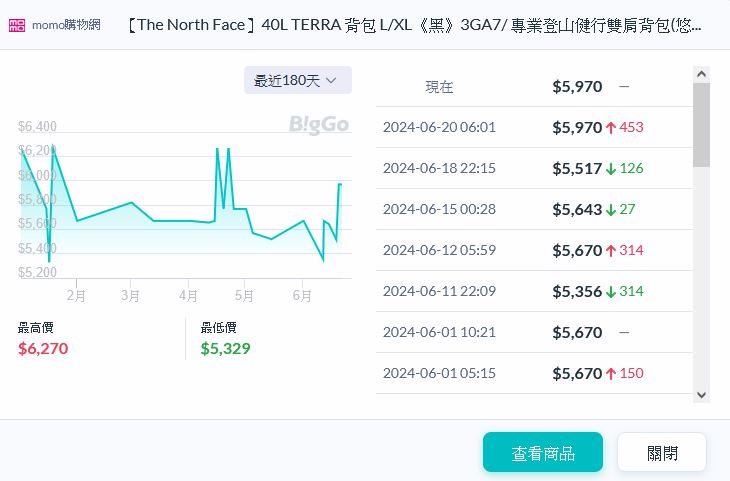This screenshot has width=730, height=481.
Task: Click the highest price value $6,270
Action: [x=43, y=348]
